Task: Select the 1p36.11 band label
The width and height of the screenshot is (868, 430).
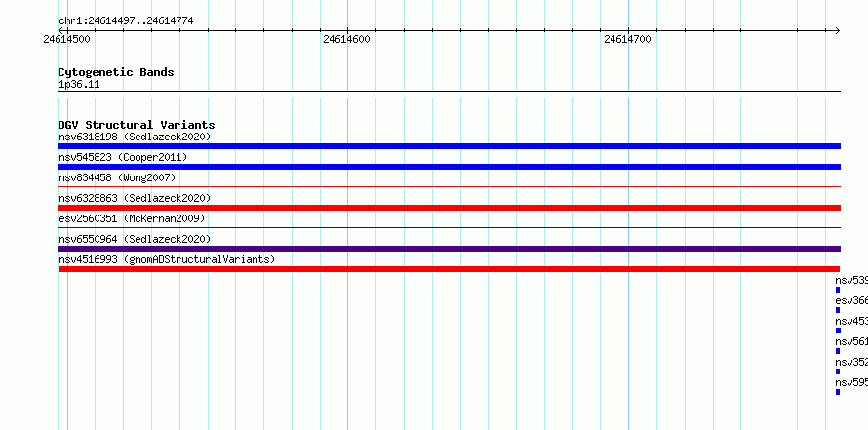Action: pyautogui.click(x=79, y=85)
